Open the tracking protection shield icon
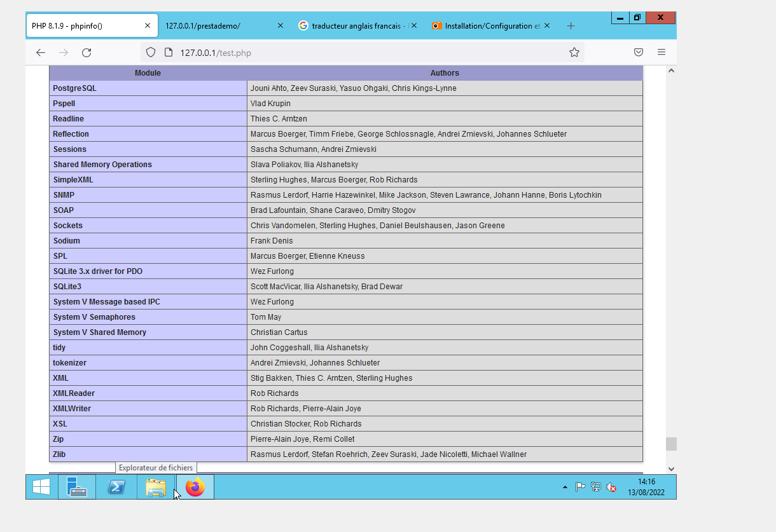Screen dimensions: 776x532 [x=151, y=53]
